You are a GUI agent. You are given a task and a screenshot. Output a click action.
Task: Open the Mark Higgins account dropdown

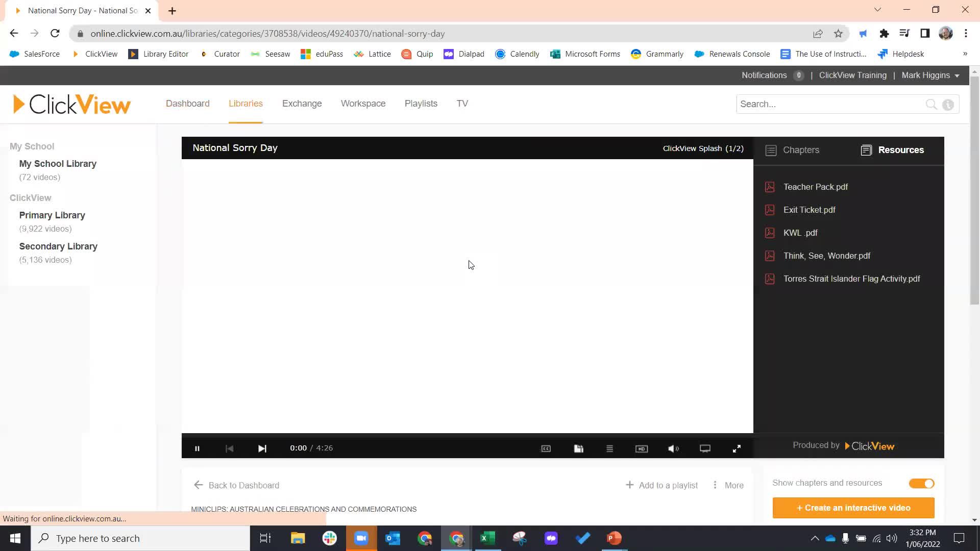[x=930, y=75]
